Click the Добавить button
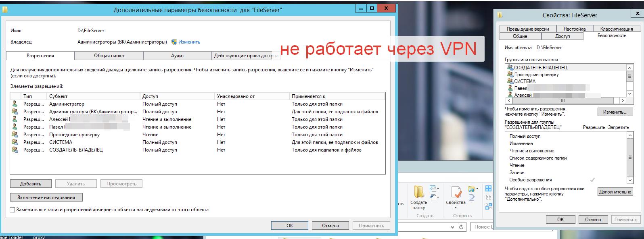 (31, 184)
